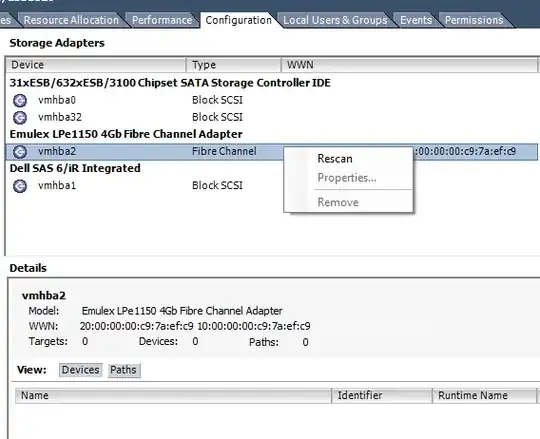Viewport: 540px width, 439px height.
Task: Click Block SCSI type of vmhba1
Action: [217, 186]
